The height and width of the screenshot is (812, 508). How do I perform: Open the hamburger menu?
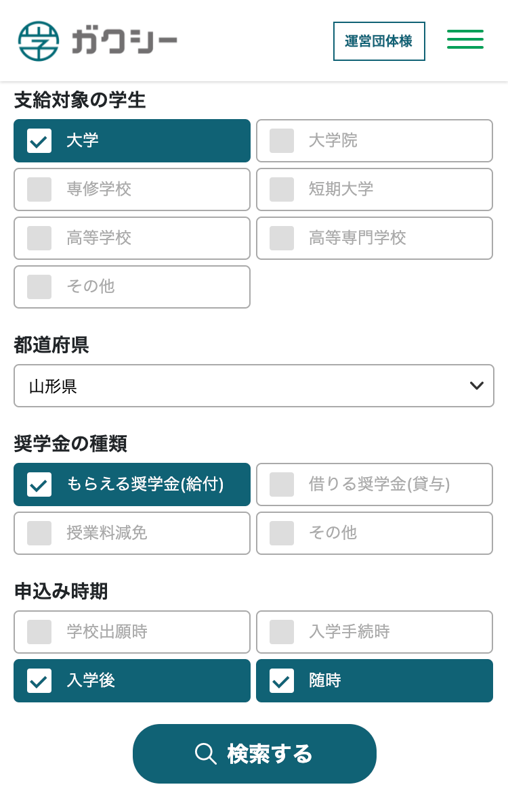465,39
